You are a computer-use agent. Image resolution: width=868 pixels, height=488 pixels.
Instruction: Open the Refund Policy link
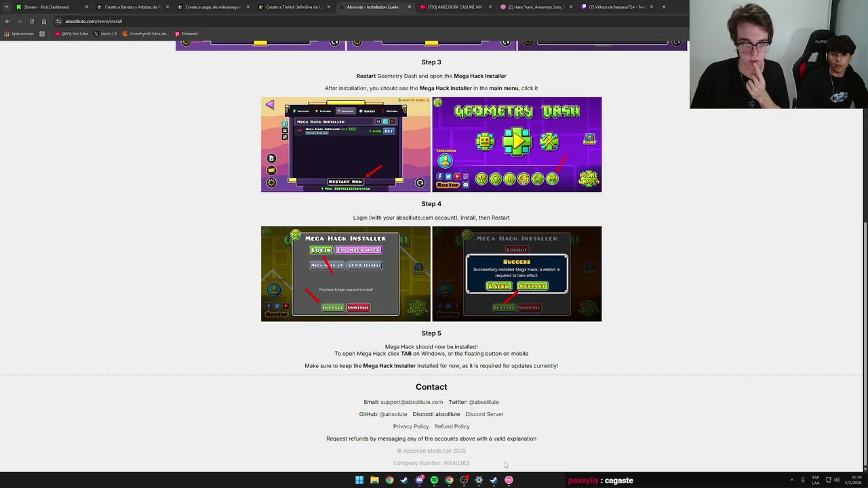452,426
